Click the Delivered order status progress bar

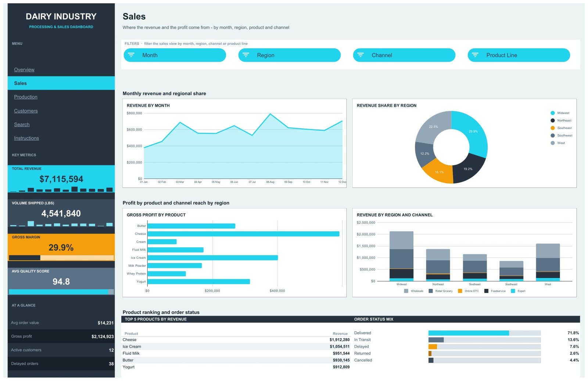click(484, 333)
